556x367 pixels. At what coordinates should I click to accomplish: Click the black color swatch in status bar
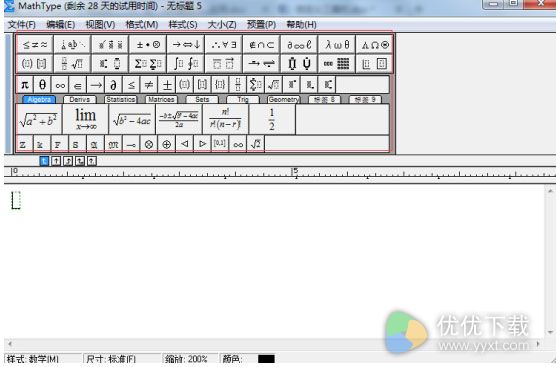tap(266, 359)
